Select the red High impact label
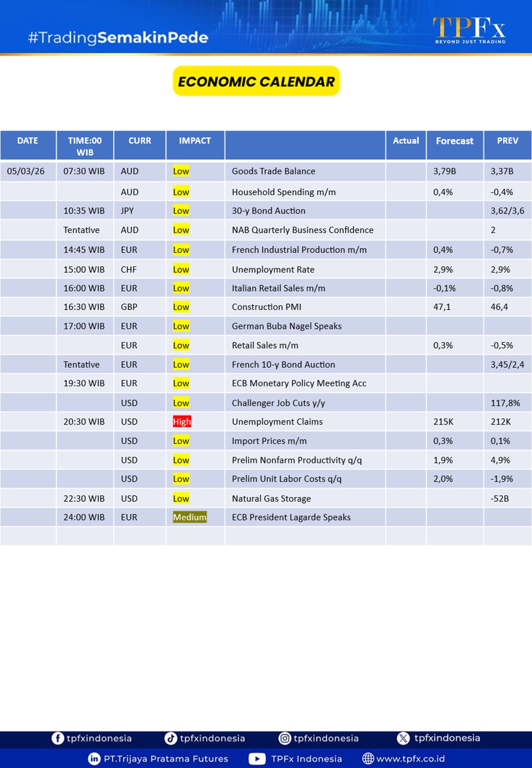The height and width of the screenshot is (768, 532). tap(182, 422)
